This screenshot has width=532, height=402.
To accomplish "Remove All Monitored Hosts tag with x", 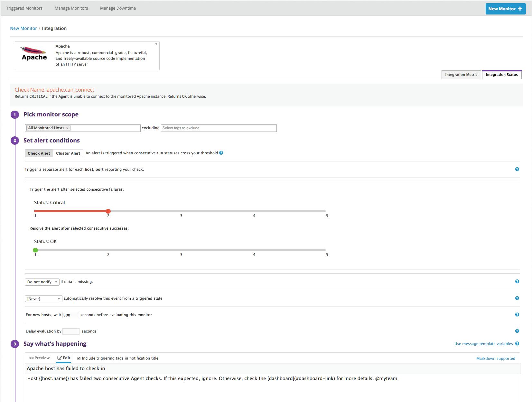I will [67, 128].
